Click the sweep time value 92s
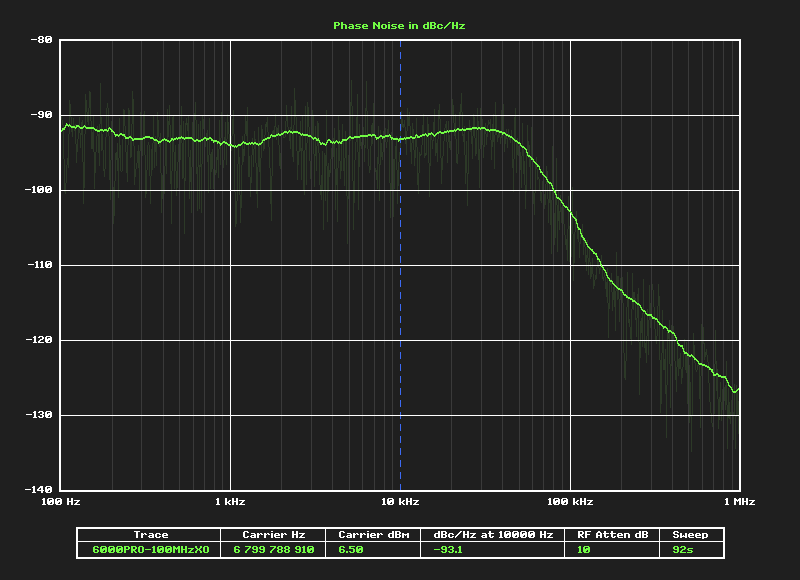This screenshot has height=580, width=800. click(x=683, y=550)
